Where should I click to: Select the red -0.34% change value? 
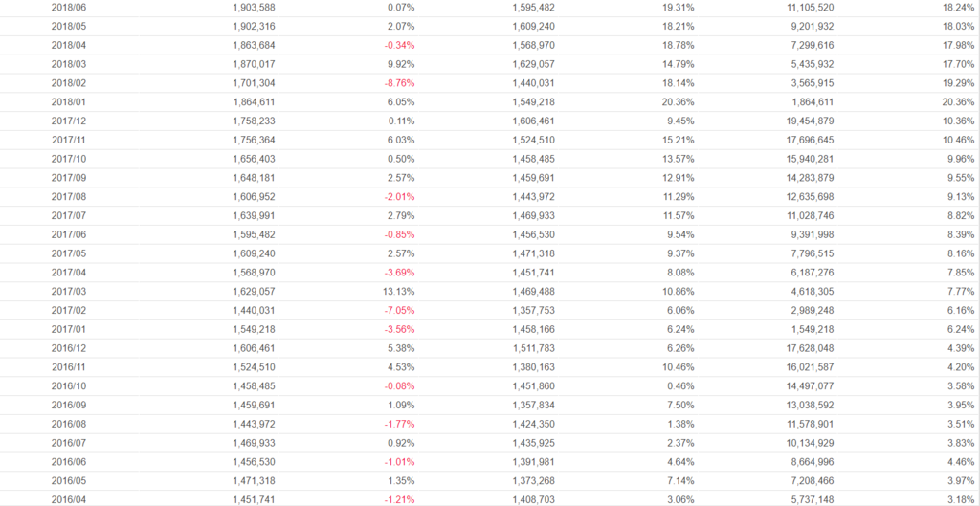pos(399,45)
